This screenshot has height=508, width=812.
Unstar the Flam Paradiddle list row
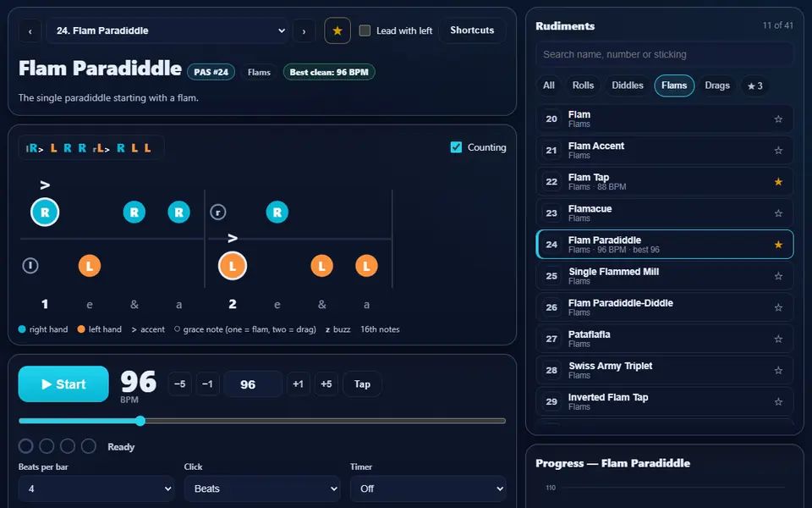[778, 245]
